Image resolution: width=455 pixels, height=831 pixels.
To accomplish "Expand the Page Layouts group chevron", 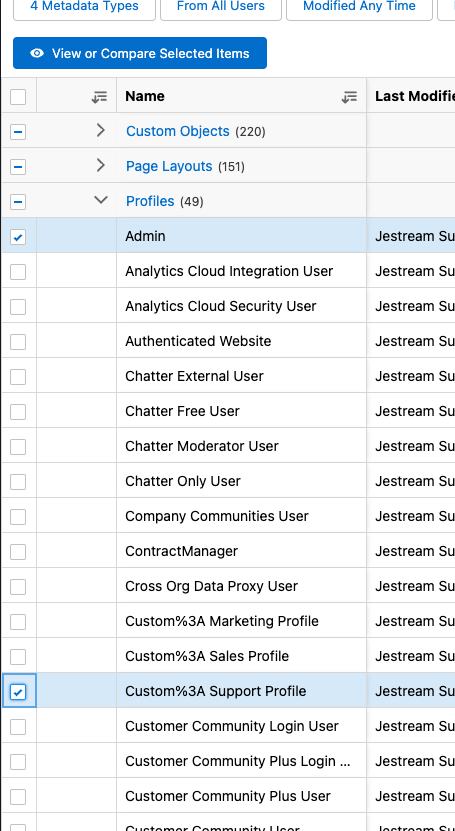I will click(101, 165).
